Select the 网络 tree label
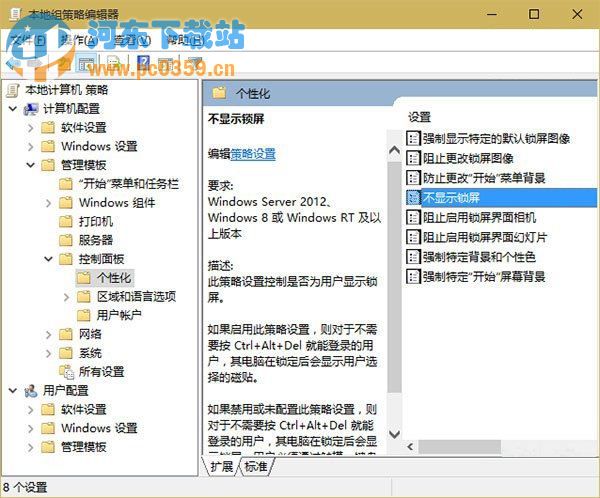The image size is (600, 498). pos(90,335)
